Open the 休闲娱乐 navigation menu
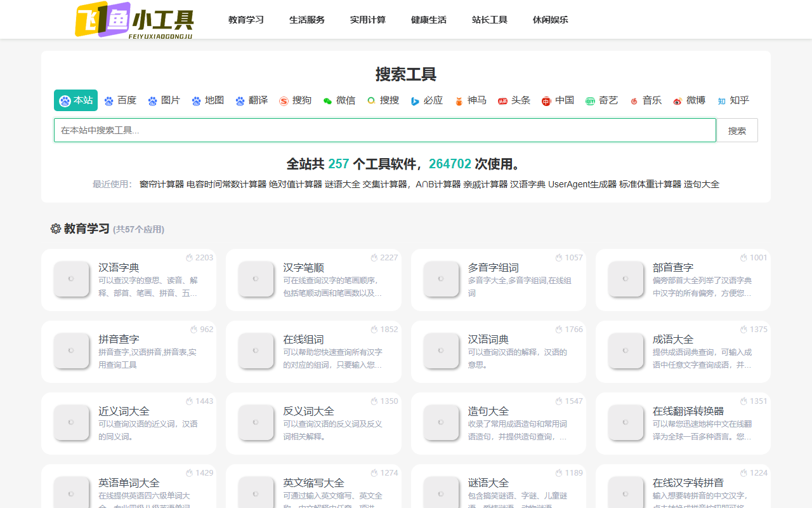 point(551,20)
